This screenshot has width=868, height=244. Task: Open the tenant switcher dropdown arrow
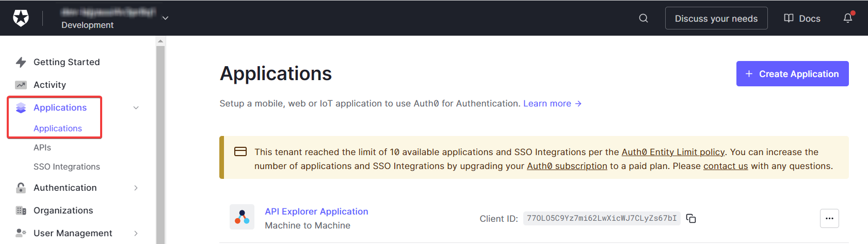click(x=165, y=18)
